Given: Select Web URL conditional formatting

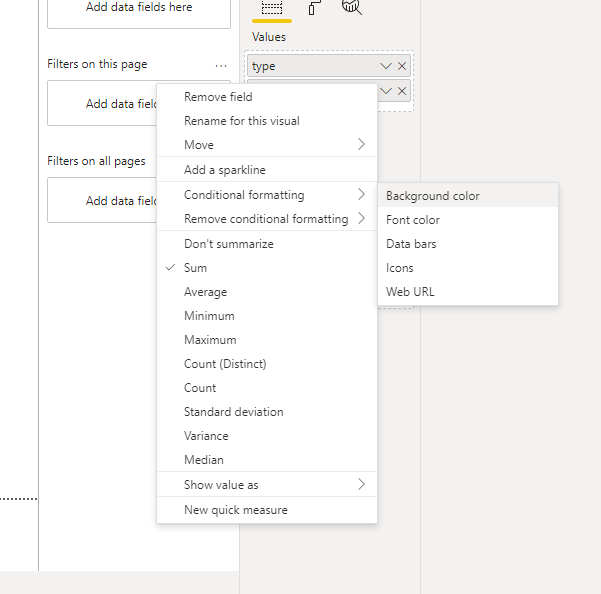Looking at the screenshot, I should pyautogui.click(x=468, y=292).
